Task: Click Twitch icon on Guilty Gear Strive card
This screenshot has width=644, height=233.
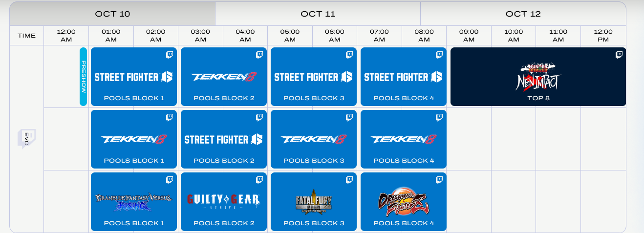Action: coord(259,180)
